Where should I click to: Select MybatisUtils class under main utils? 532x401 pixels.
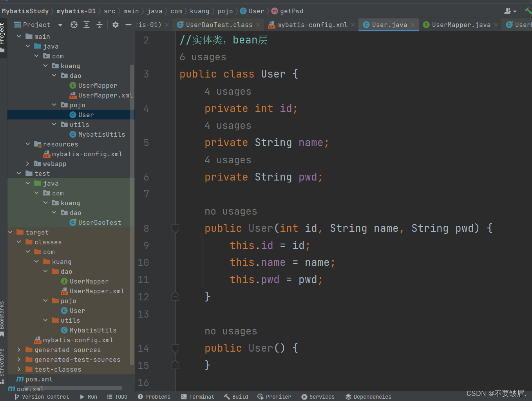pos(97,134)
